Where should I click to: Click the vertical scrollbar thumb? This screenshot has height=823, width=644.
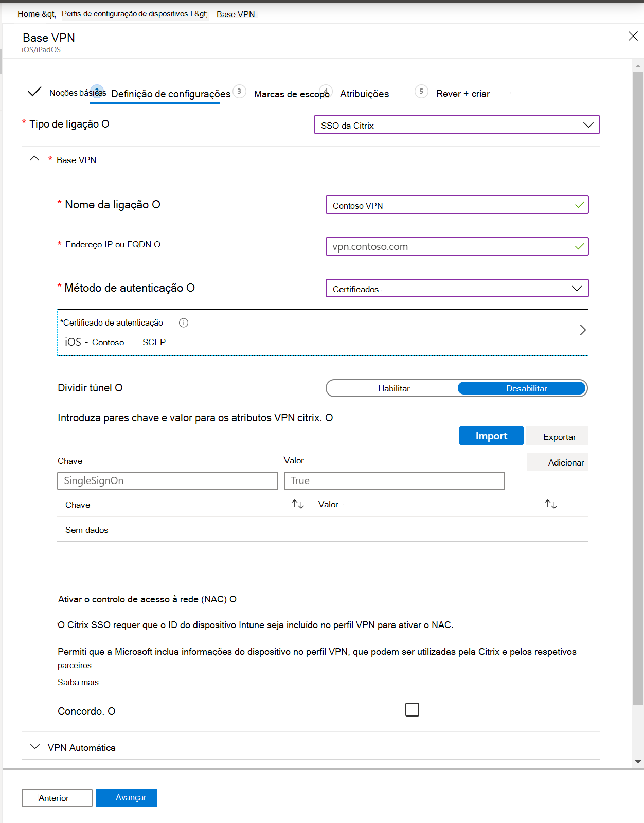coord(638,388)
